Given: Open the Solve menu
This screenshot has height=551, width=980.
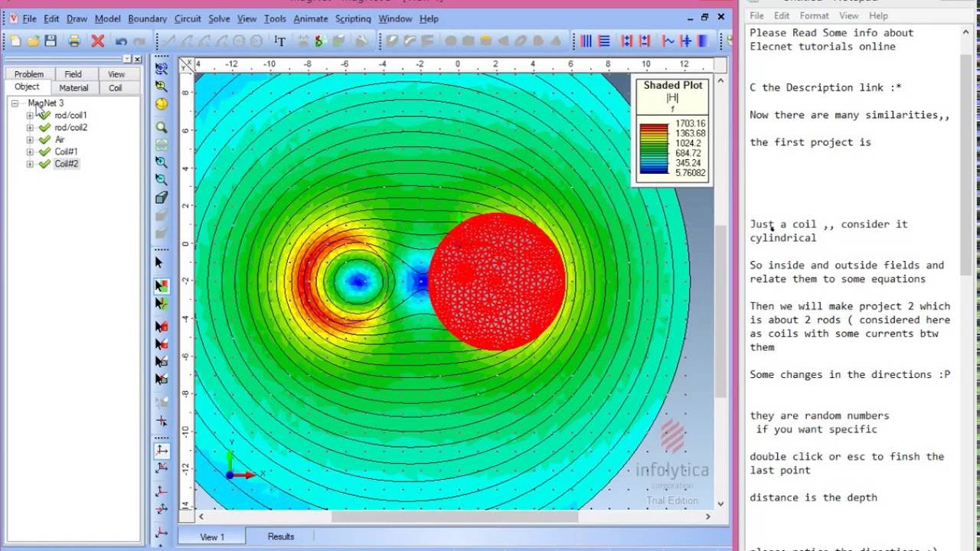Looking at the screenshot, I should [x=219, y=18].
